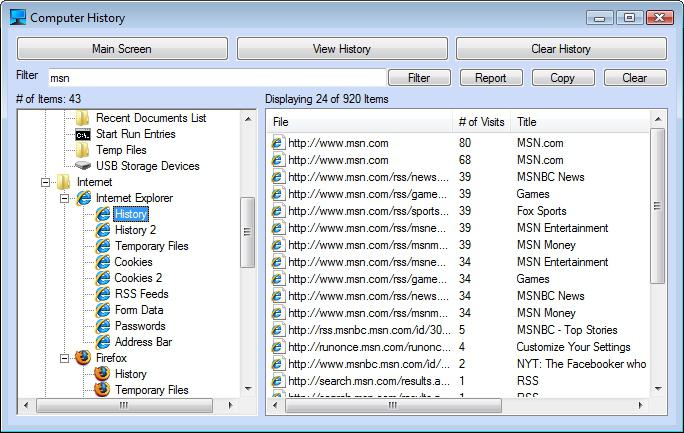Screen dimensions: 684x433
Task: Click the Internet Explorer node icon
Action: (x=83, y=198)
